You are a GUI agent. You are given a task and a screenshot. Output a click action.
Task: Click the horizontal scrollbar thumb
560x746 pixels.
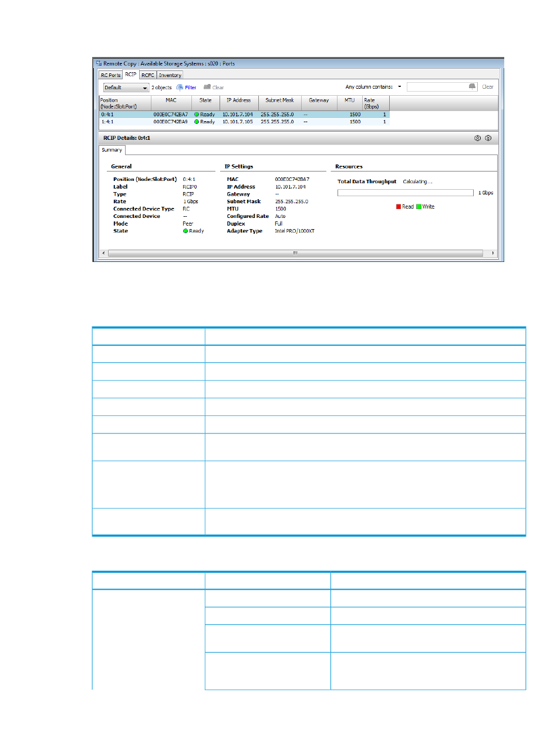pyautogui.click(x=296, y=253)
